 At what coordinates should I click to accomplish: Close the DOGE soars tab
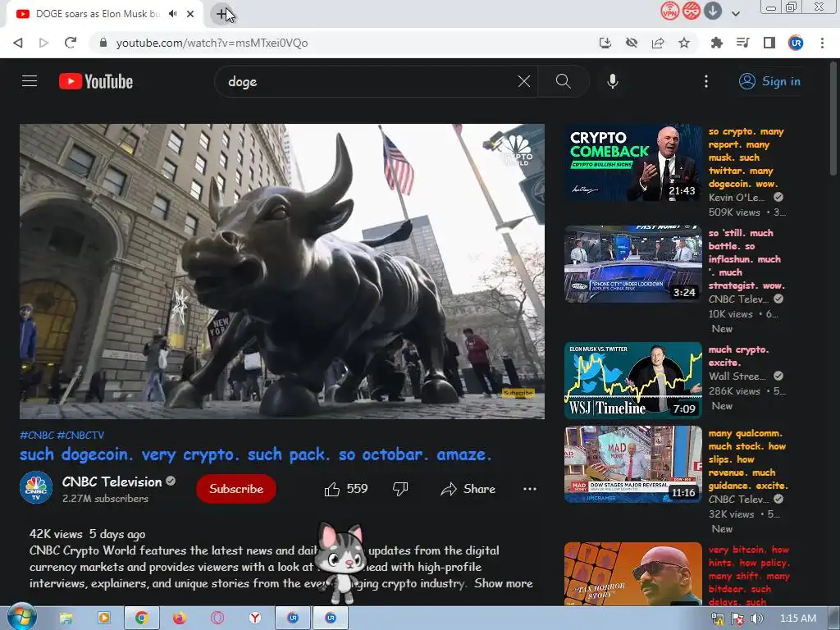[190, 14]
